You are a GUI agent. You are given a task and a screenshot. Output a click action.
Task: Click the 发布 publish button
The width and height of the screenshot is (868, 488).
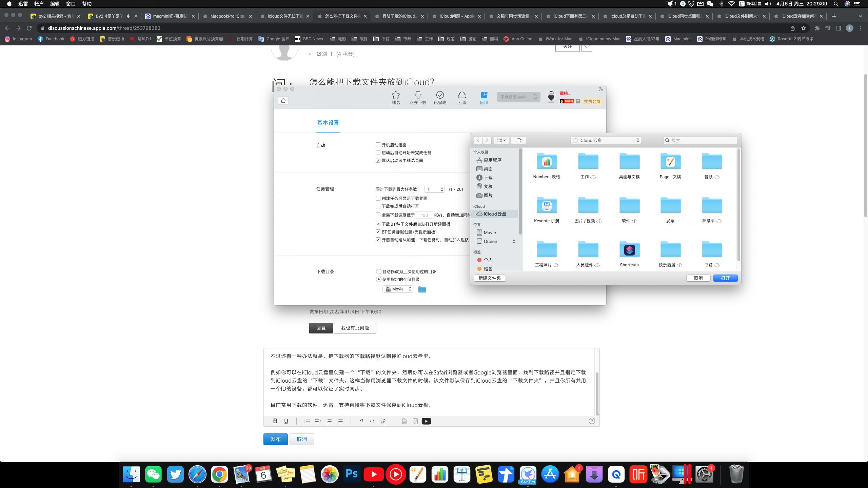[x=275, y=439]
